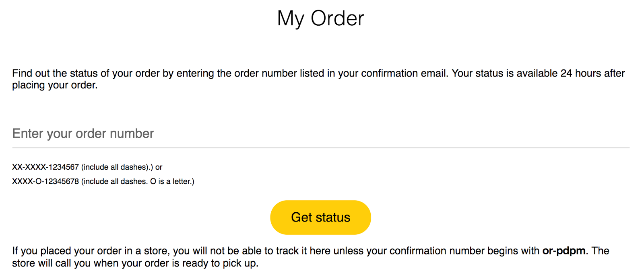The height and width of the screenshot is (277, 644).
Task: Click the word 'Order' in heading
Action: [x=337, y=18]
